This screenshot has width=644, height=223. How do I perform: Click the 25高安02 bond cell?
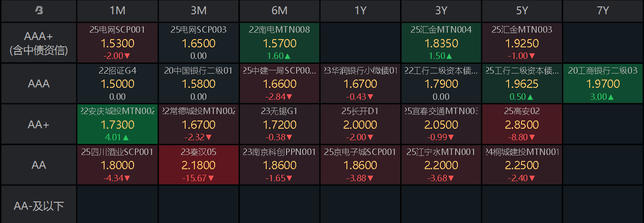click(x=522, y=124)
